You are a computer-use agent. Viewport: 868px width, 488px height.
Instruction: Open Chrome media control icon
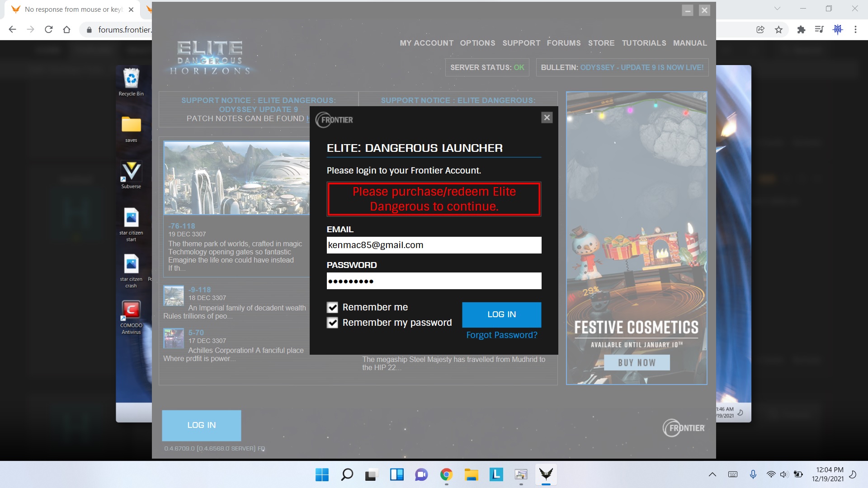[819, 29]
